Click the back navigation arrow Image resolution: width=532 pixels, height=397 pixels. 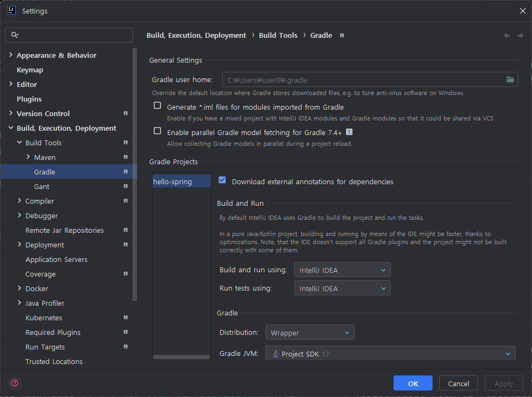click(507, 36)
